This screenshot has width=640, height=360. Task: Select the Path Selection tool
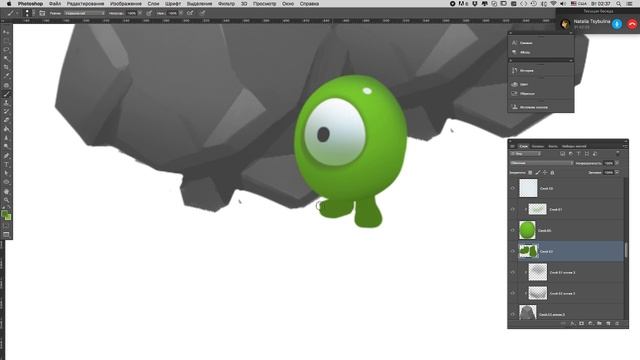tap(6, 173)
